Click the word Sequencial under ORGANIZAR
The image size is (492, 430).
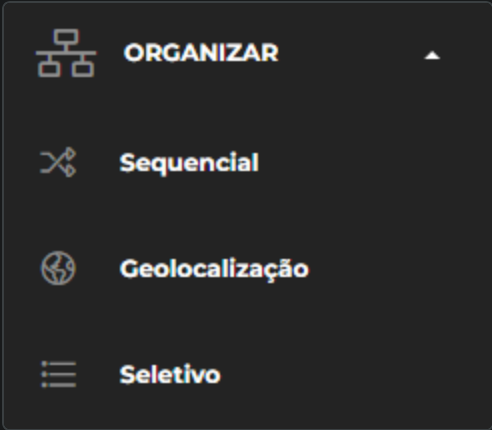coord(189,163)
